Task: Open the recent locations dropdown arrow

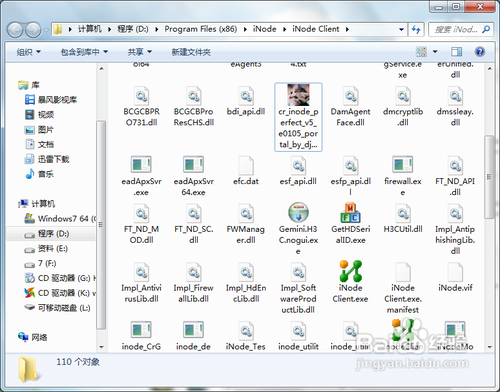Action: tap(46, 30)
